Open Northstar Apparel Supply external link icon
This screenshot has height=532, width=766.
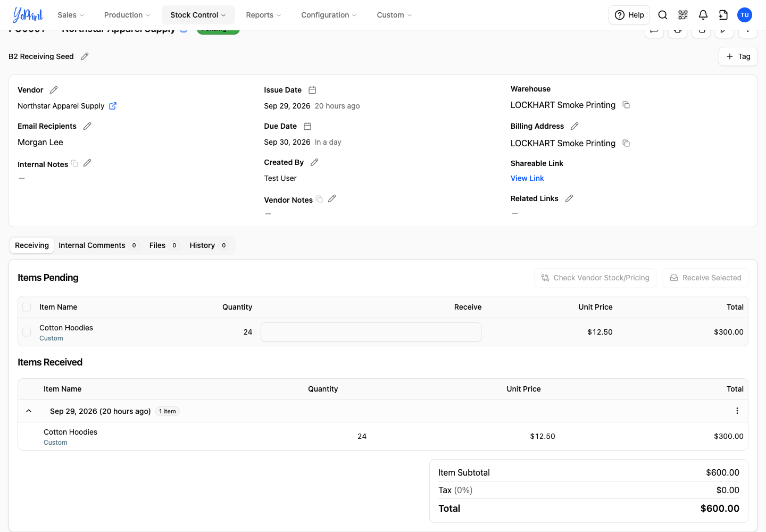click(x=113, y=106)
